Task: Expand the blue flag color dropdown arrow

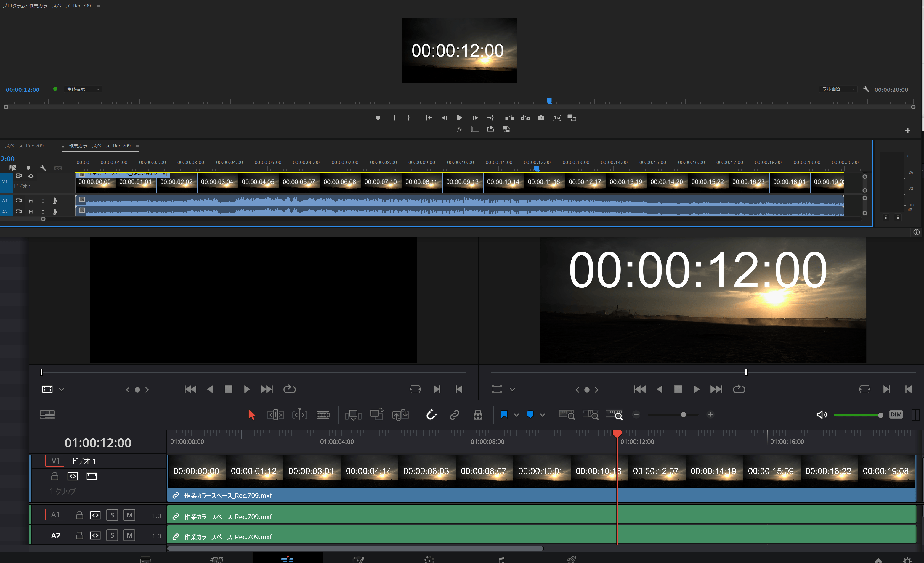Action: point(516,415)
